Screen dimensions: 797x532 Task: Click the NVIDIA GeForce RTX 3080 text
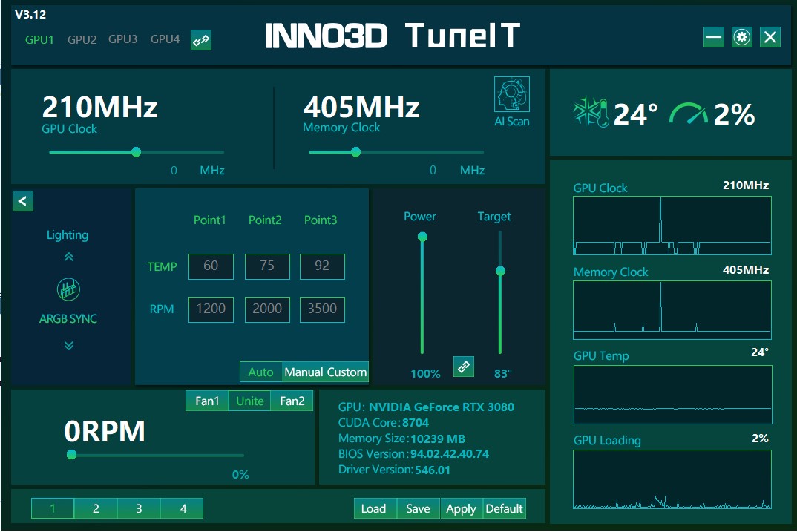click(x=442, y=407)
